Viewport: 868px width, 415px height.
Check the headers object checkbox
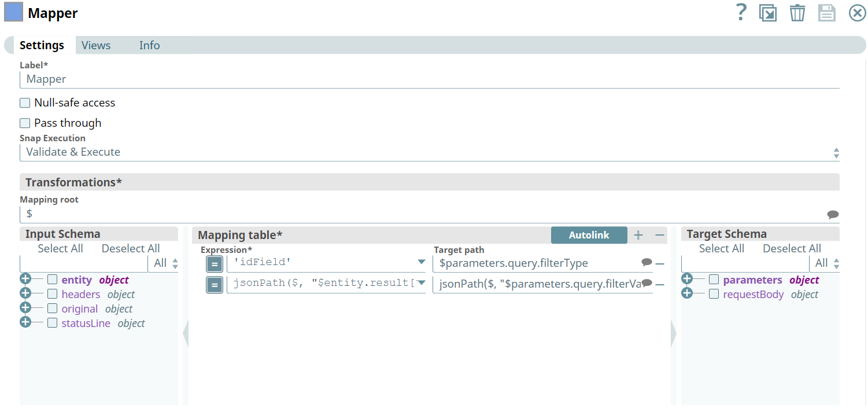[52, 294]
